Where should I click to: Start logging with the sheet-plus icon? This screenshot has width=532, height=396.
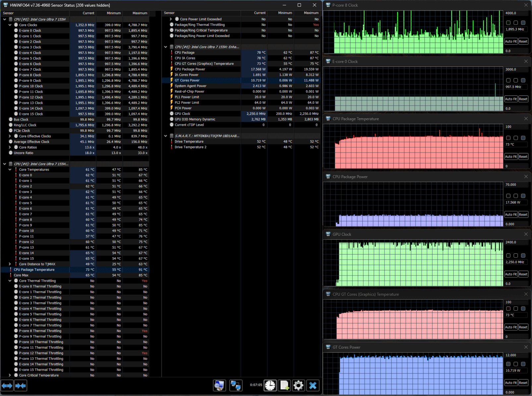click(x=284, y=385)
